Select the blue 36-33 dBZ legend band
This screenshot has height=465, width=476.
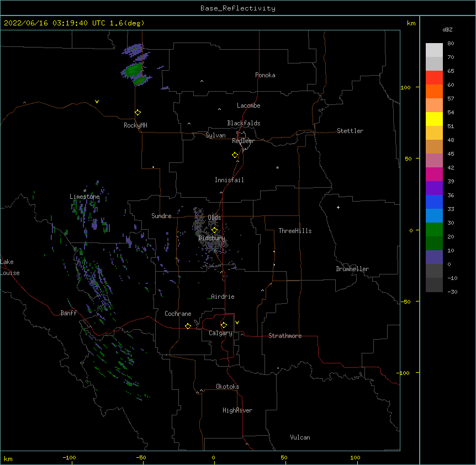434,202
